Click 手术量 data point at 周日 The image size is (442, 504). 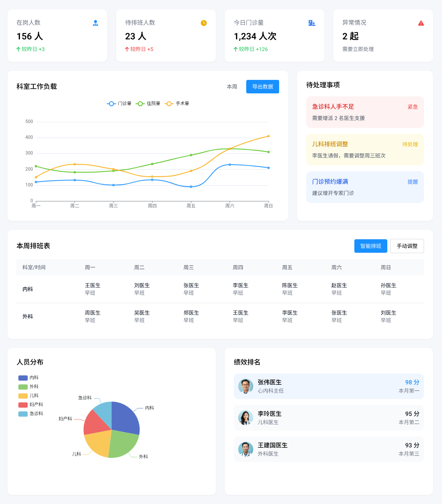click(269, 136)
